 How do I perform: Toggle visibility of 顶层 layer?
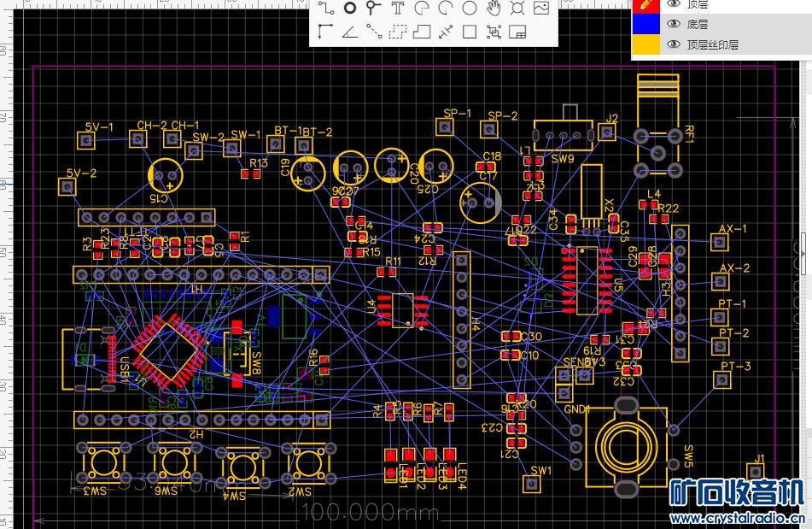click(x=673, y=4)
